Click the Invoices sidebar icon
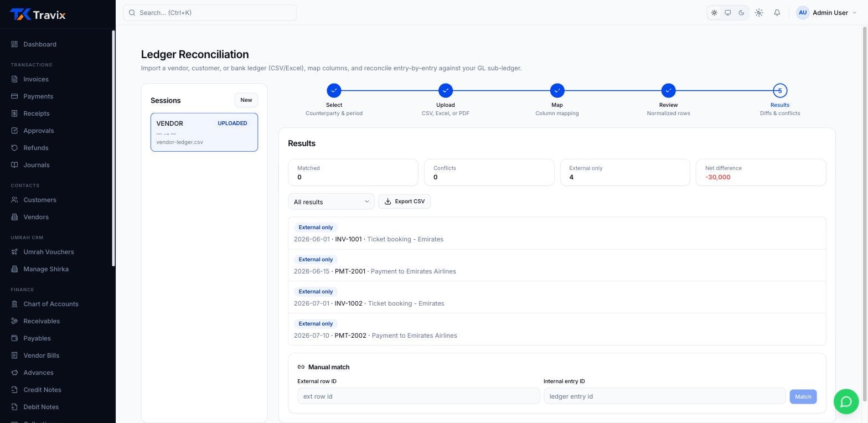The width and height of the screenshot is (868, 423). point(15,79)
